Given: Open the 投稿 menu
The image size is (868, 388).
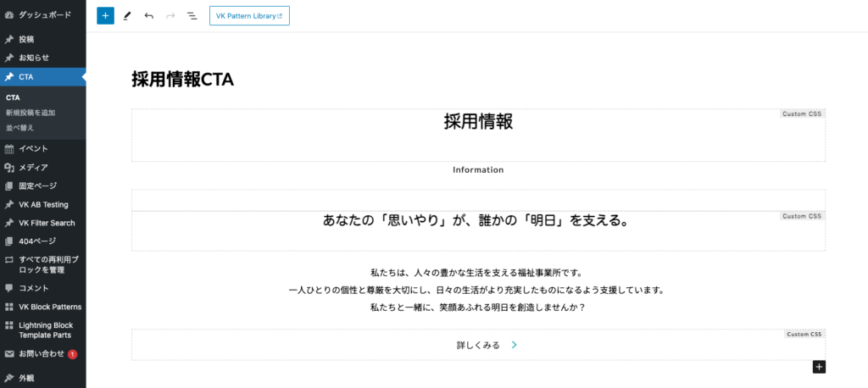Looking at the screenshot, I should 26,39.
